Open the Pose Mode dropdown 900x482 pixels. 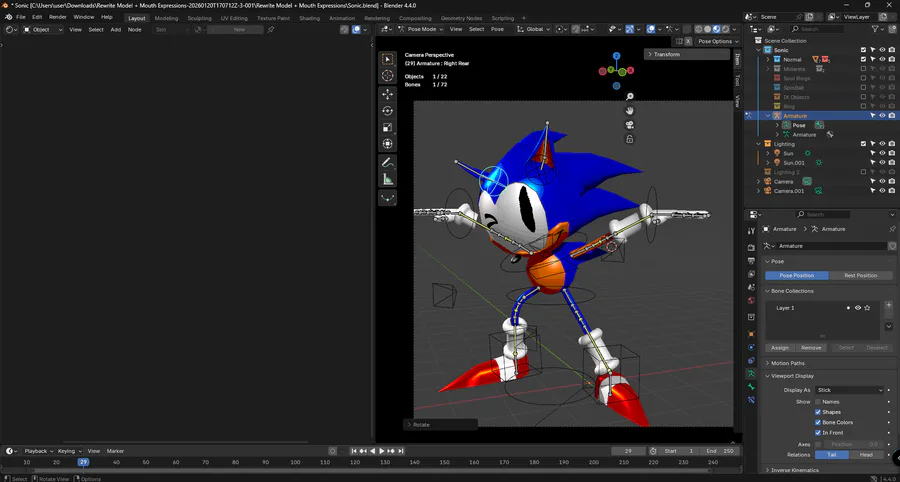coord(422,29)
